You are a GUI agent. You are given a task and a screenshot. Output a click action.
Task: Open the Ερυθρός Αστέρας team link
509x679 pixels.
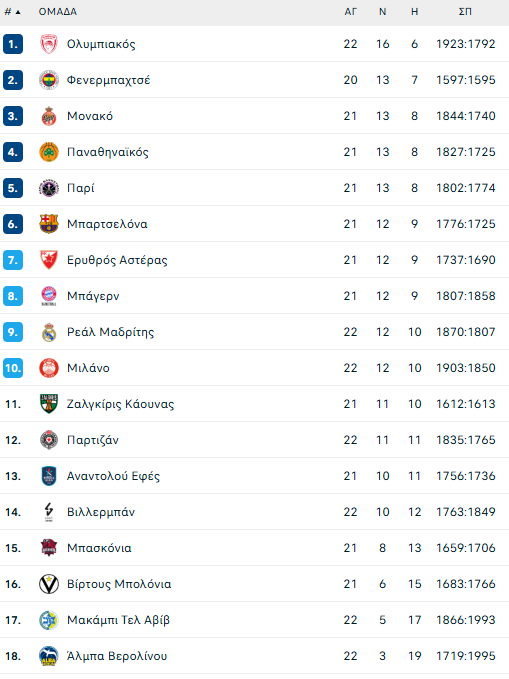(117, 260)
